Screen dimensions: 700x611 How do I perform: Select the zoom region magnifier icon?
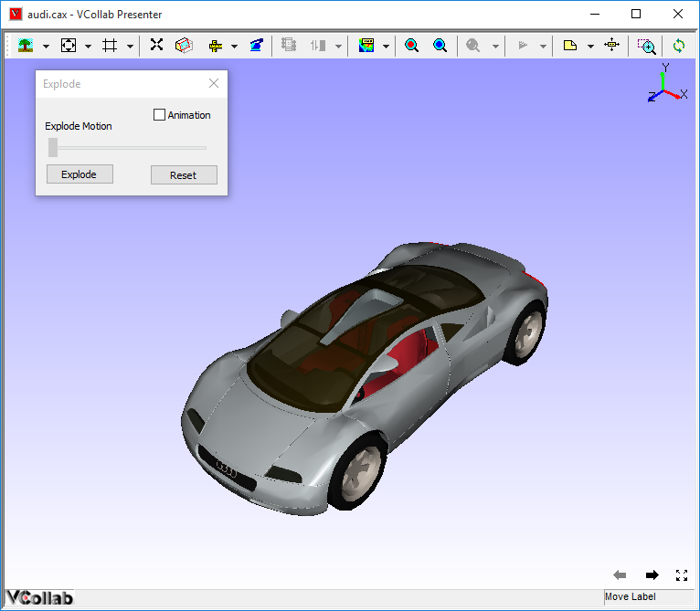coord(646,46)
